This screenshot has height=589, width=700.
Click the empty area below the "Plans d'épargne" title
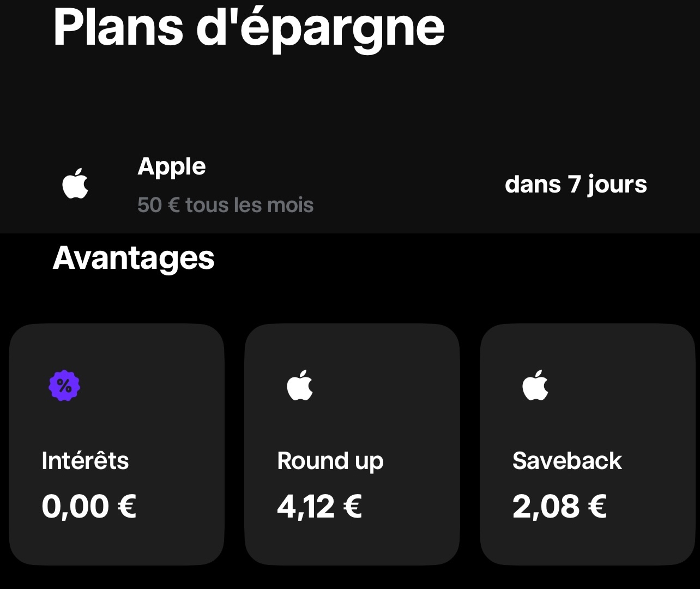tap(349, 98)
